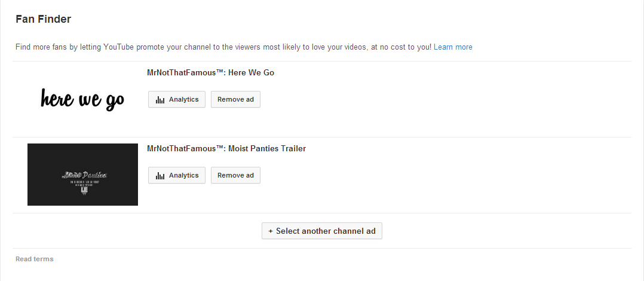Open the 'here we go' video thumbnail
The image size is (644, 281).
pos(82,99)
